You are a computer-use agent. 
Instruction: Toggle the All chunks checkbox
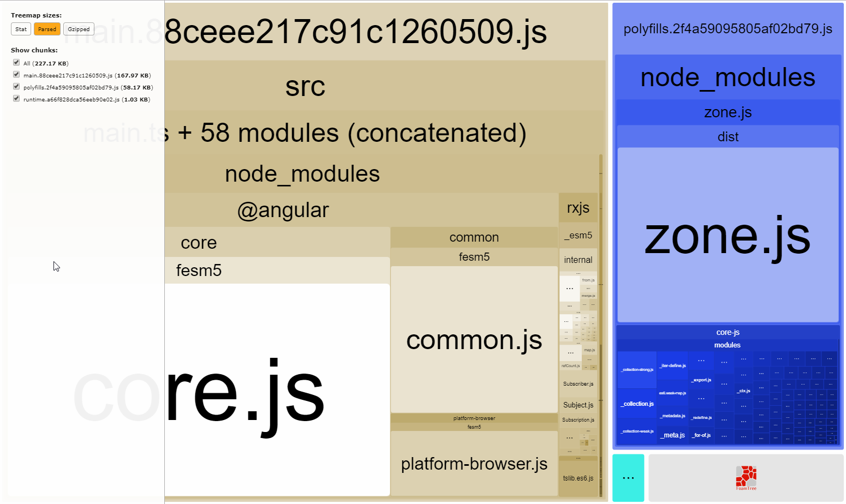tap(16, 63)
